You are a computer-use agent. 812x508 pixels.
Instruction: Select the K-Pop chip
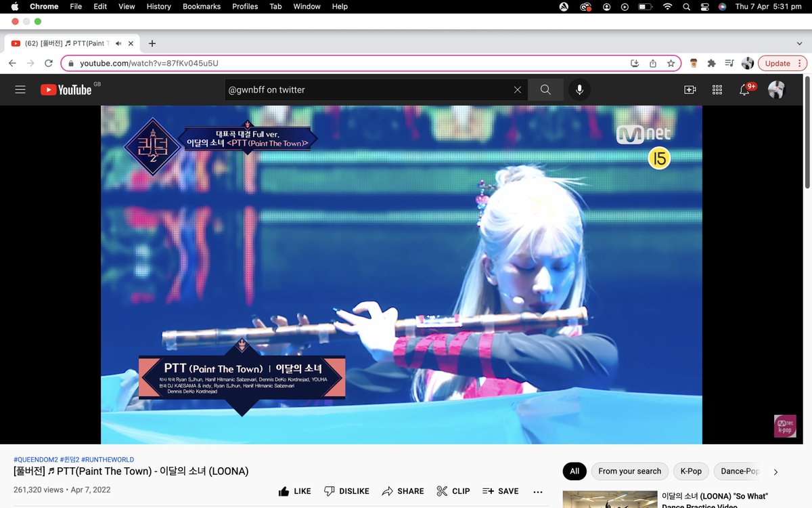pyautogui.click(x=691, y=471)
